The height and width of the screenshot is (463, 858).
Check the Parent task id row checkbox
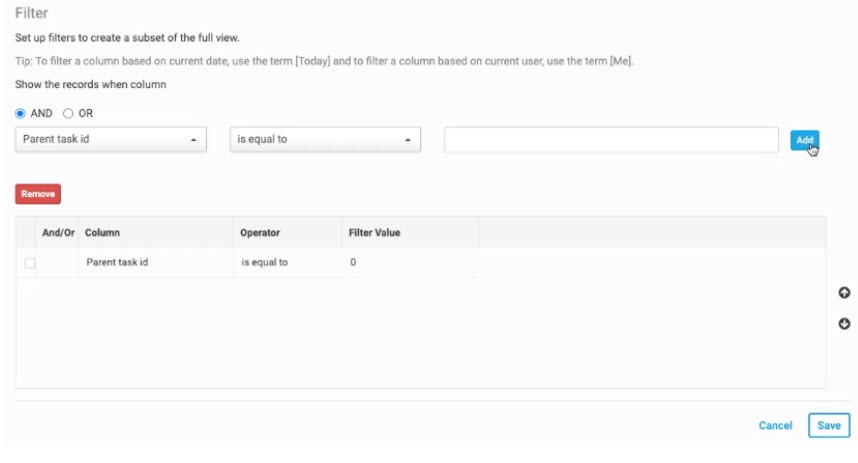tap(30, 263)
